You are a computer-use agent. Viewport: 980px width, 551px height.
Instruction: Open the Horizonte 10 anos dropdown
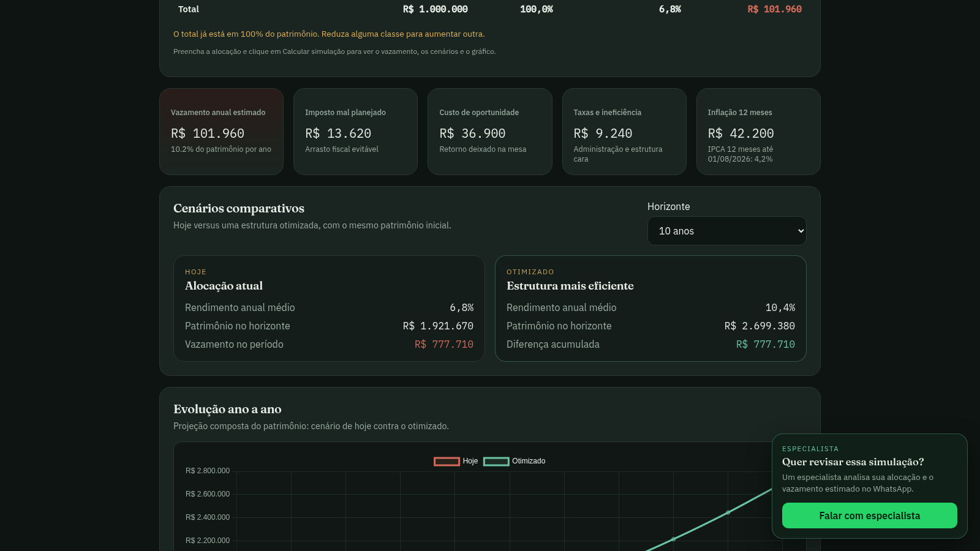coord(726,231)
